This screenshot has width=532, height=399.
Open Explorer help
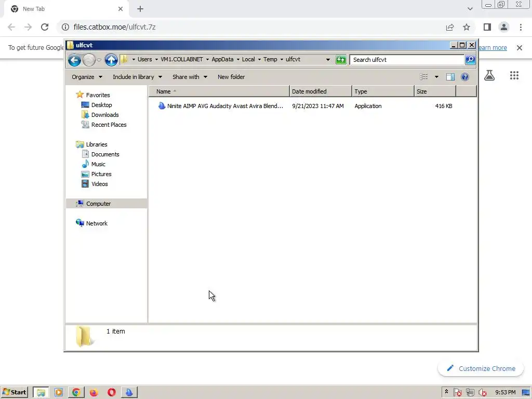click(x=465, y=77)
